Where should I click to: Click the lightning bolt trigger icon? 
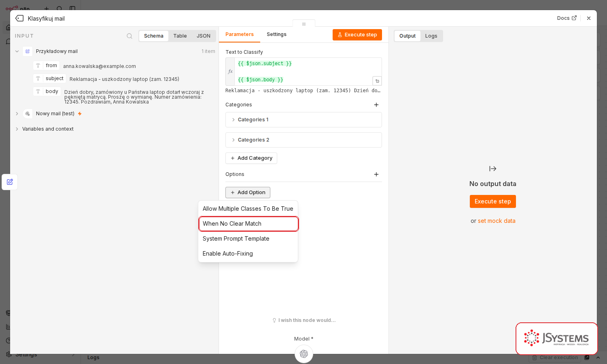pos(80,114)
